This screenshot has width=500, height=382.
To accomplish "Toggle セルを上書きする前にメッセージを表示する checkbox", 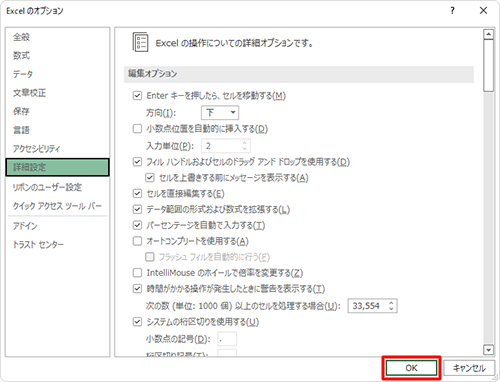I will click(x=150, y=178).
